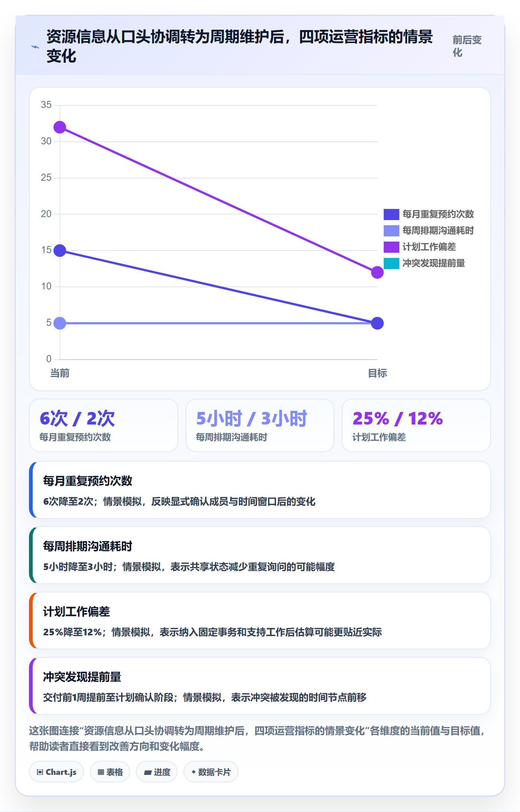Image resolution: width=520 pixels, height=812 pixels.
Task: Click the 每周排期沟通耗时 legend label
Action: coord(438,230)
